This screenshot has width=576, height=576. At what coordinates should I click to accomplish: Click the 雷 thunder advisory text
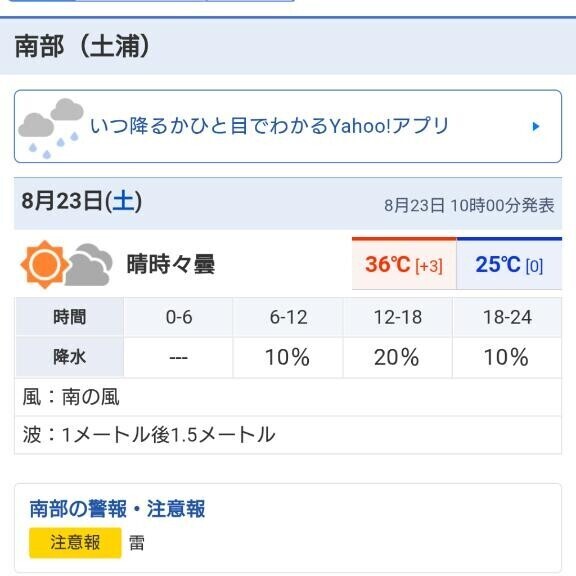pos(137,543)
